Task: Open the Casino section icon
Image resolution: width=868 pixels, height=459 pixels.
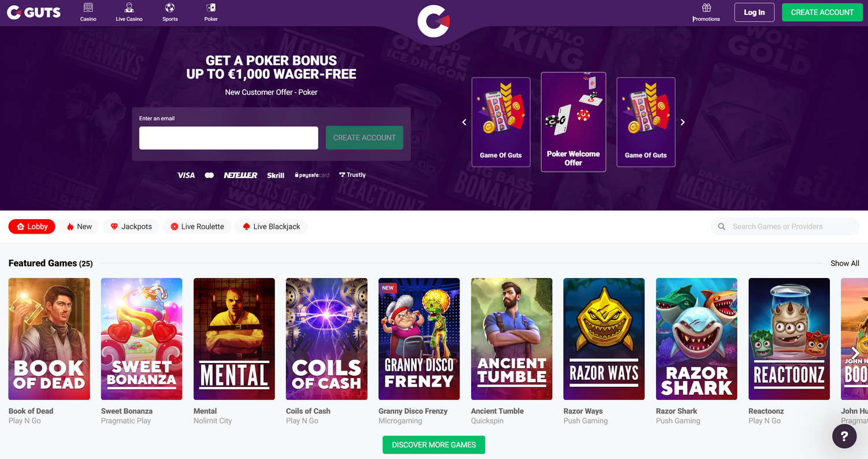Action: pyautogui.click(x=88, y=8)
